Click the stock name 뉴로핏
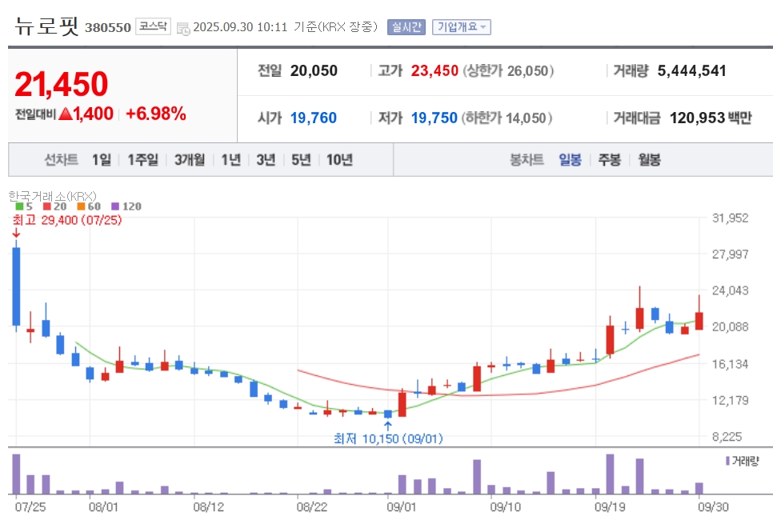Viewport: 773px width, 532px height. 47,26
